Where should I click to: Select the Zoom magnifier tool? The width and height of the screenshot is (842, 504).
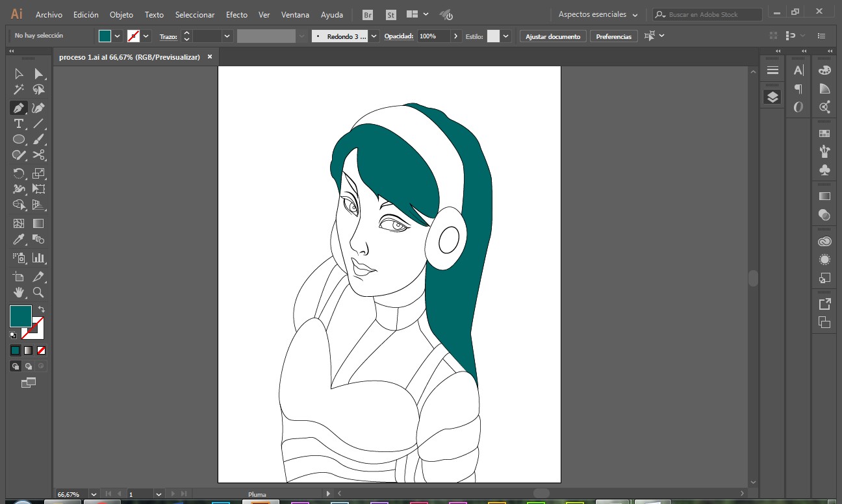(x=38, y=292)
